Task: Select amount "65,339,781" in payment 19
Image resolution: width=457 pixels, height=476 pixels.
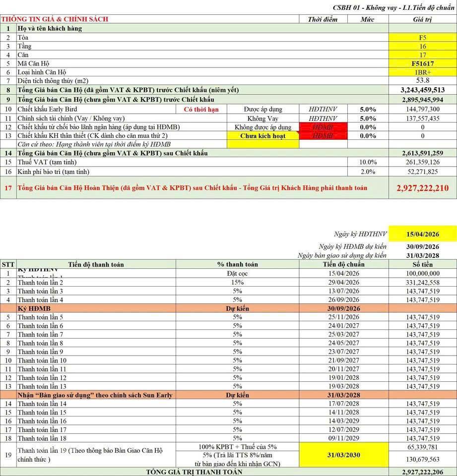Action: (x=423, y=447)
